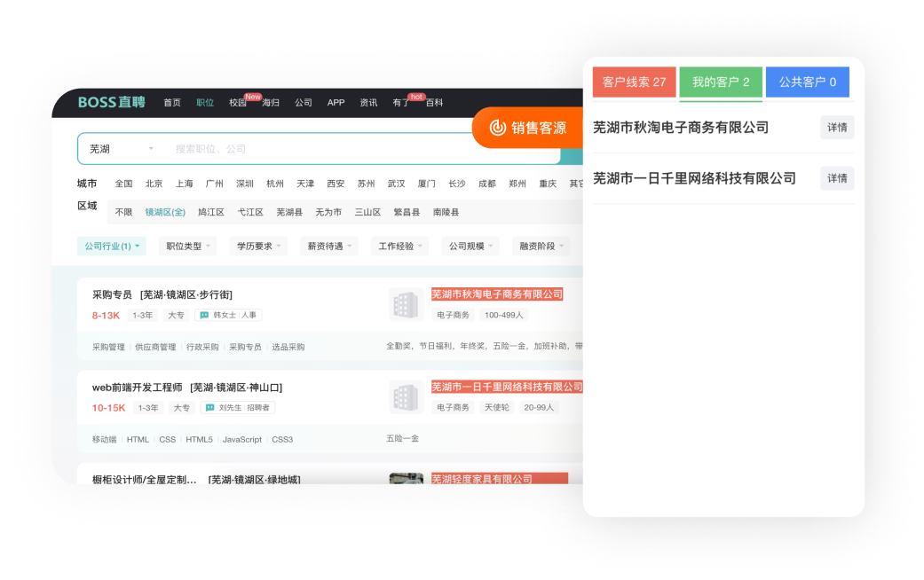Screen dimensions: 924x580
Task: Select city 天津
Action: [x=305, y=184]
